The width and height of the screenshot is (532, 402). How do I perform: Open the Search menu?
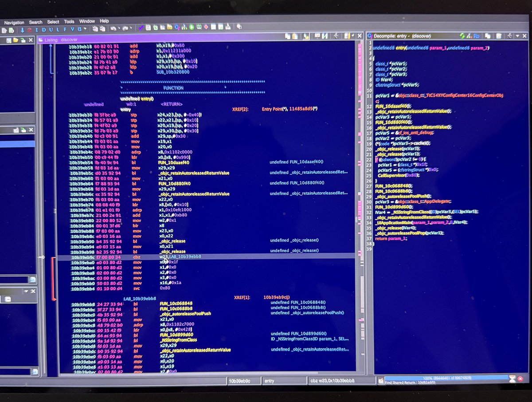(36, 22)
